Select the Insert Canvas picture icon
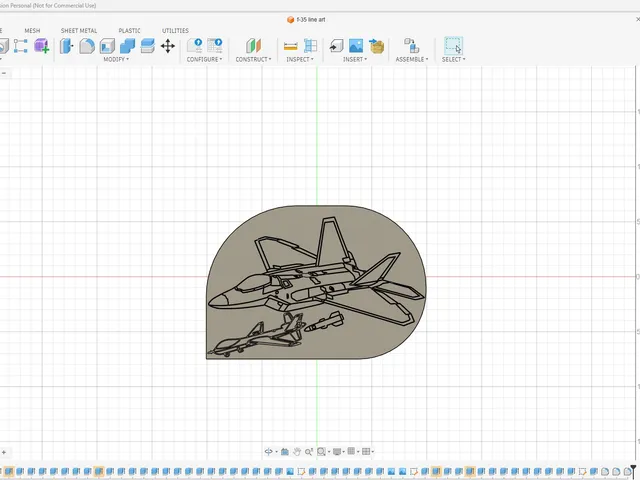Image resolution: width=640 pixels, height=480 pixels. click(356, 46)
